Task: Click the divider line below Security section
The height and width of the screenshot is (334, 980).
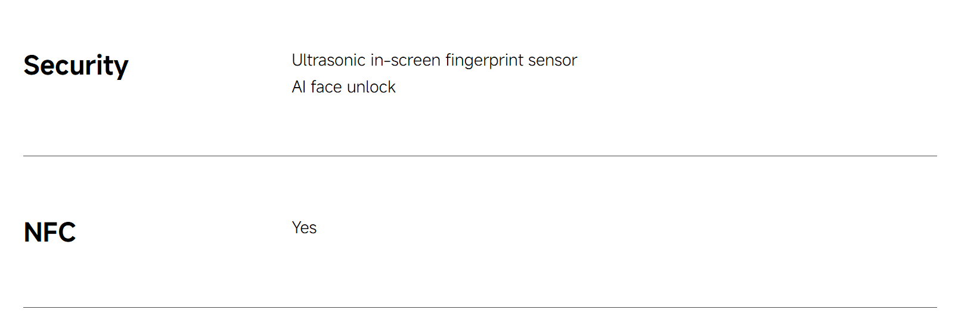Action: click(x=480, y=156)
